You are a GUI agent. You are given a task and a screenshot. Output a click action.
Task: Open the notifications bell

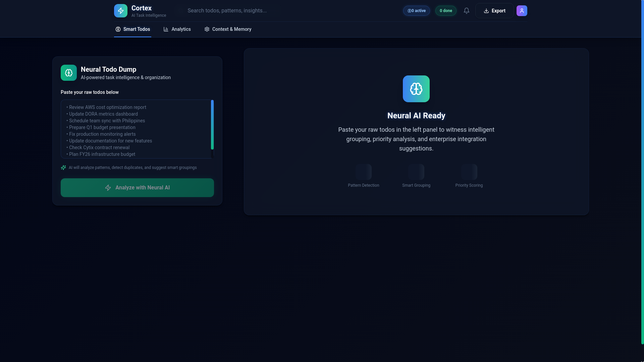click(x=467, y=11)
